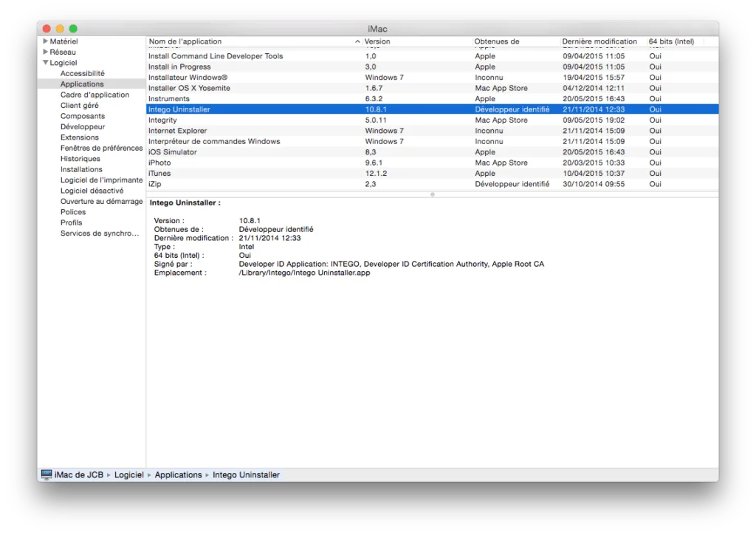Select the iTunes application row

tap(432, 173)
